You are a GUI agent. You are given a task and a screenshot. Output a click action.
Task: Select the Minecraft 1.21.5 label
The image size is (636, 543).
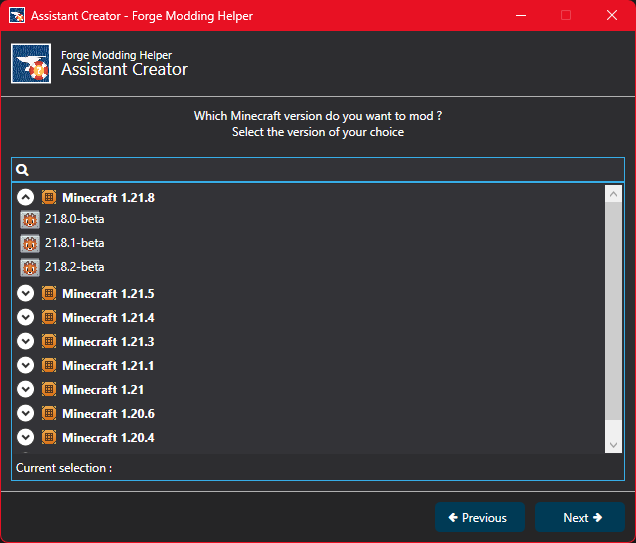click(108, 293)
